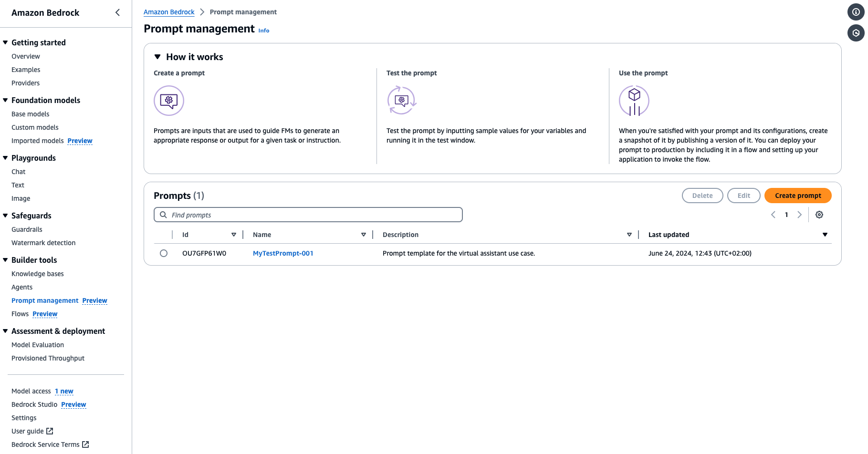
Task: Click the Create prompt button
Action: point(798,196)
